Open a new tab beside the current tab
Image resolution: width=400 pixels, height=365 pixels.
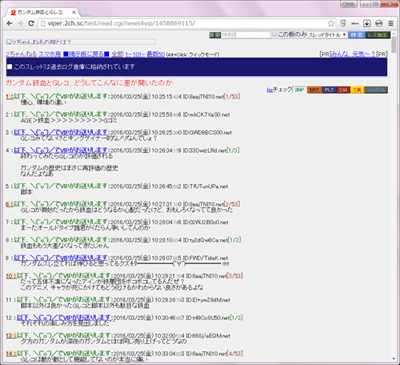86,13
